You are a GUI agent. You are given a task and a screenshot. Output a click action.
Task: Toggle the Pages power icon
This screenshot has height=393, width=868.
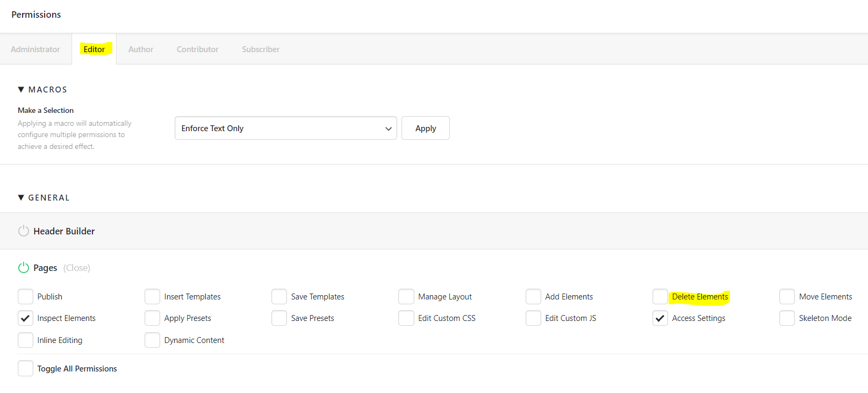(24, 267)
